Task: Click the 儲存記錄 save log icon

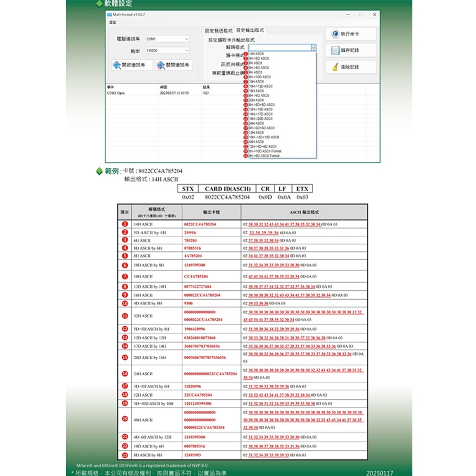Action: [x=334, y=50]
